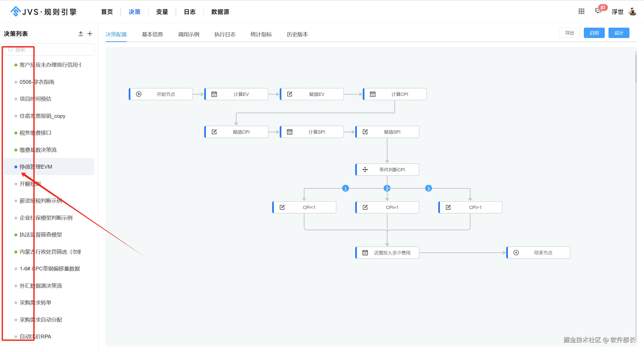The height and width of the screenshot is (352, 644).
Task: Click the play icon on 开始节点
Action: [x=139, y=94]
